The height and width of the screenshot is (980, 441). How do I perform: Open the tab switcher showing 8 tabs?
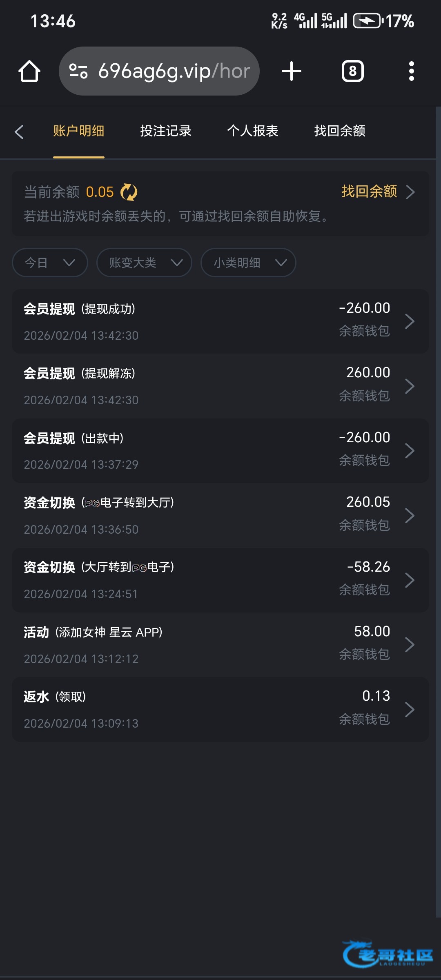click(x=352, y=71)
